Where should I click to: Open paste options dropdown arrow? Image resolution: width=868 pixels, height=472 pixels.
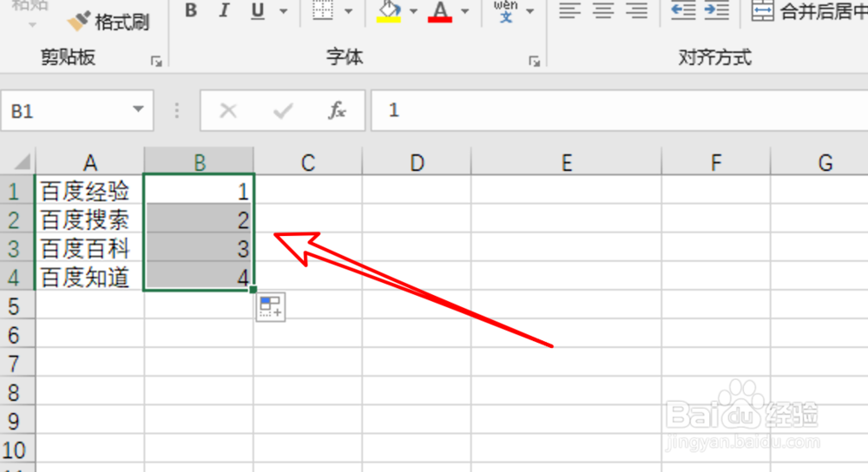point(32,24)
